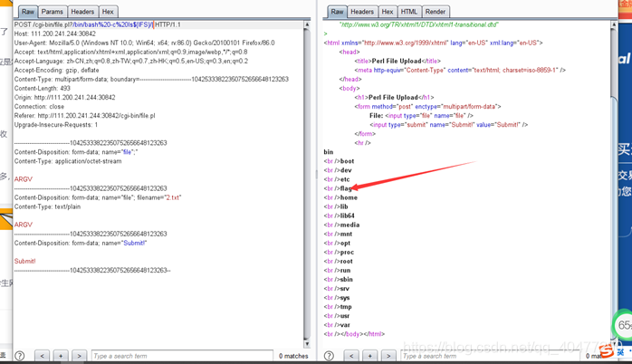
Task: Click the closing body and html tags line
Action: 354,334
